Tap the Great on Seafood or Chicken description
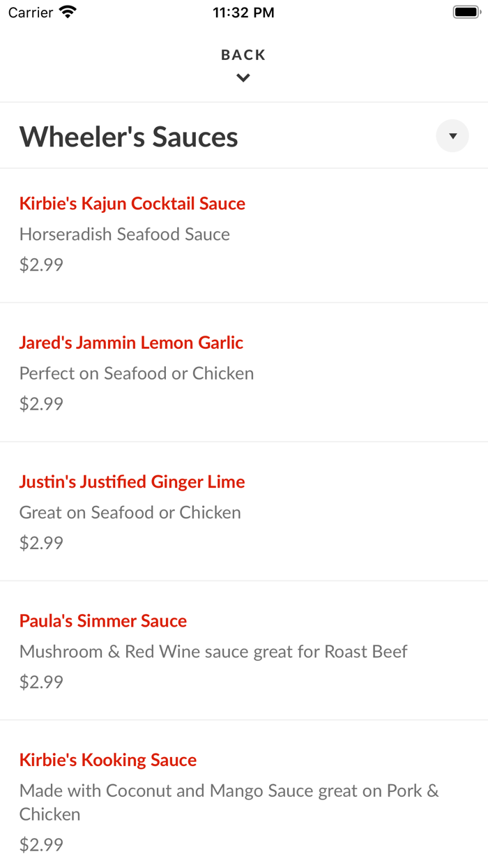Screen dimensions: 488x868 [x=130, y=513]
